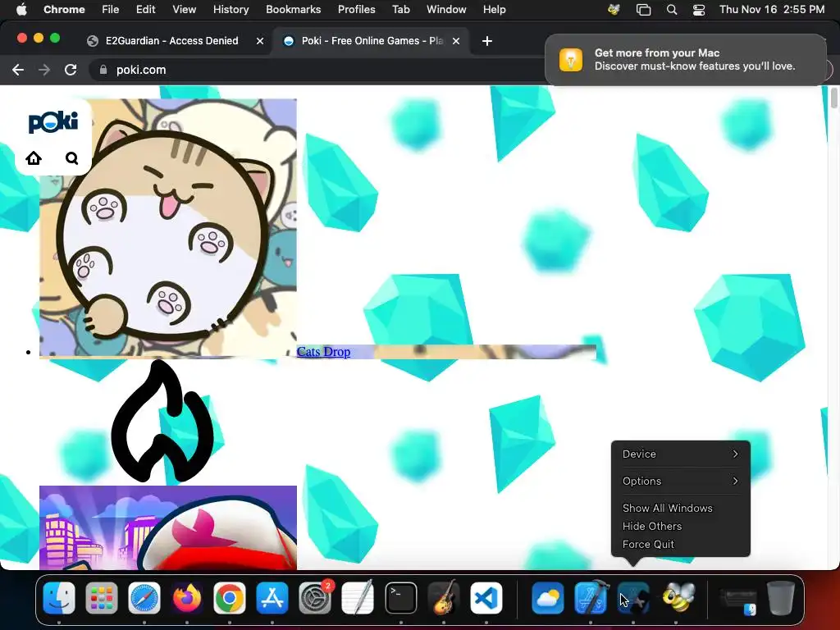Open TextEdit from the Dock
Image resolution: width=840 pixels, height=630 pixels.
coord(358,598)
